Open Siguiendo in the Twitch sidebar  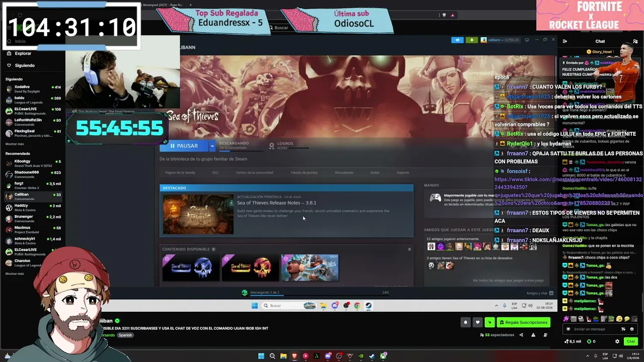24,65
